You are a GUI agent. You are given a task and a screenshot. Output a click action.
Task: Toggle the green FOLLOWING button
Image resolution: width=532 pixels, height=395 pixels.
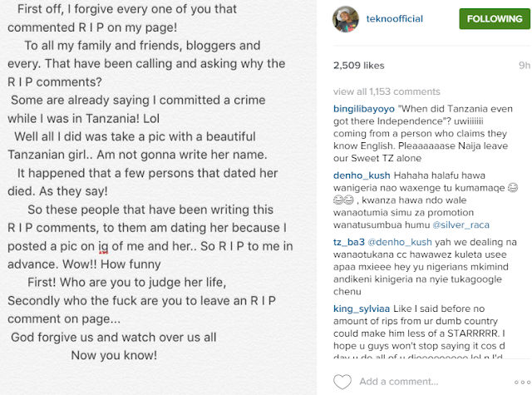495,18
